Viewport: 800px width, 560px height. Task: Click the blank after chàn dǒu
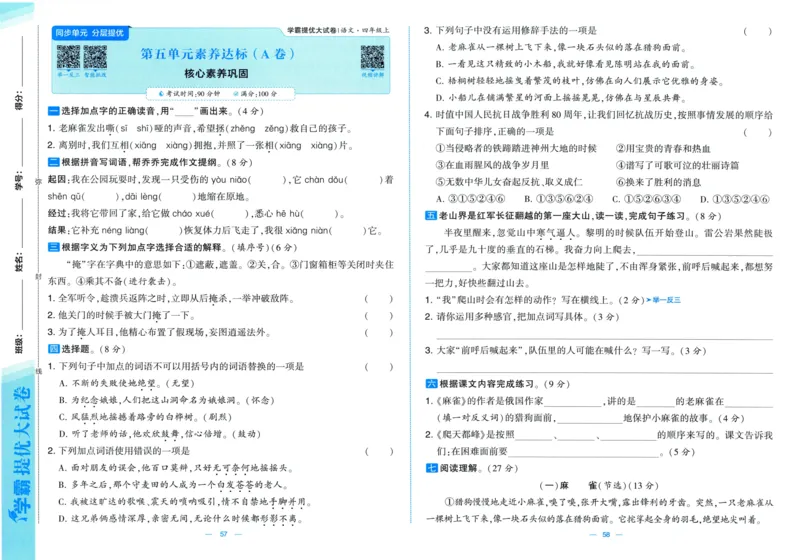click(363, 180)
